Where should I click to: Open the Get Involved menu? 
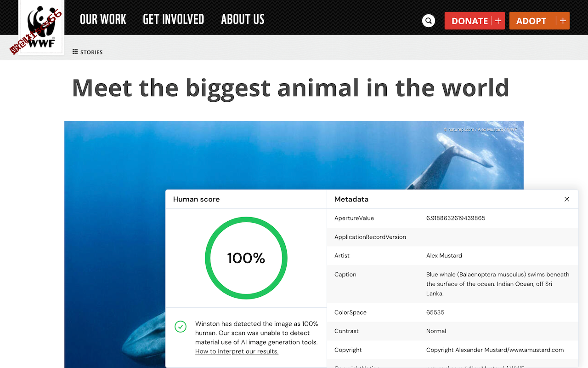tap(174, 19)
